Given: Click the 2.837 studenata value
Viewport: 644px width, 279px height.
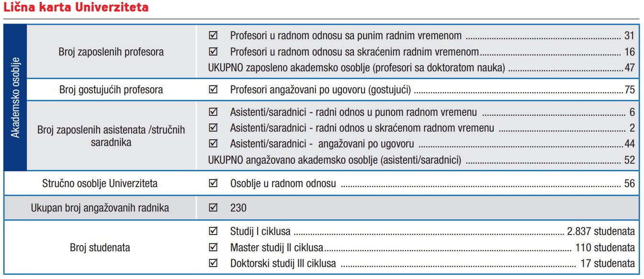Looking at the screenshot, I should coord(601,232).
